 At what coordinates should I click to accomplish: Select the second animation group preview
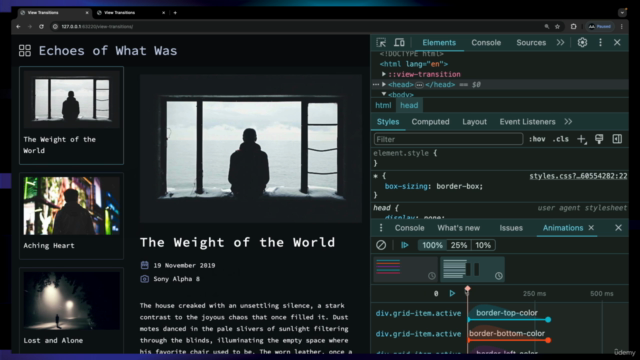[x=472, y=269]
